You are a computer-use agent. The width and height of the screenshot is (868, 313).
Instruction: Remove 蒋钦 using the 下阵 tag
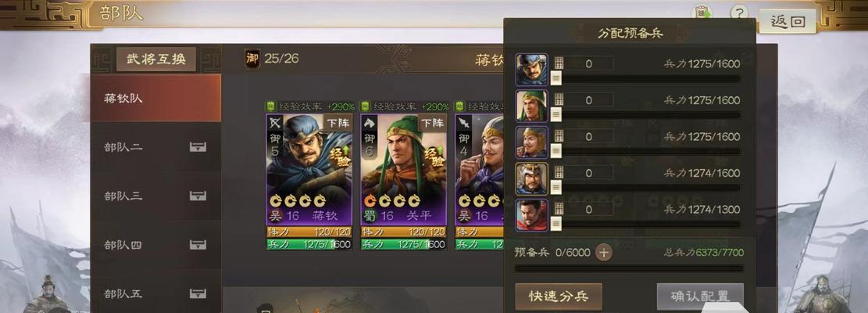[338, 122]
